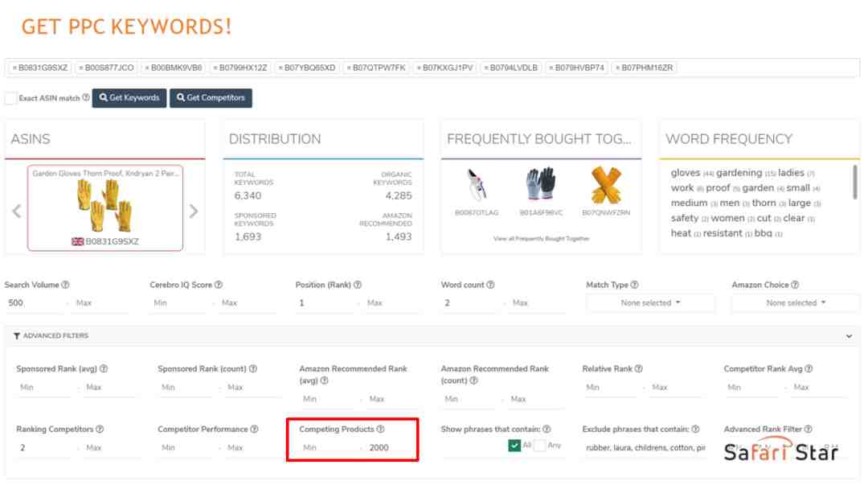The width and height of the screenshot is (868, 485).
Task: Show Ranking Competitors help icon
Action: coord(100,430)
